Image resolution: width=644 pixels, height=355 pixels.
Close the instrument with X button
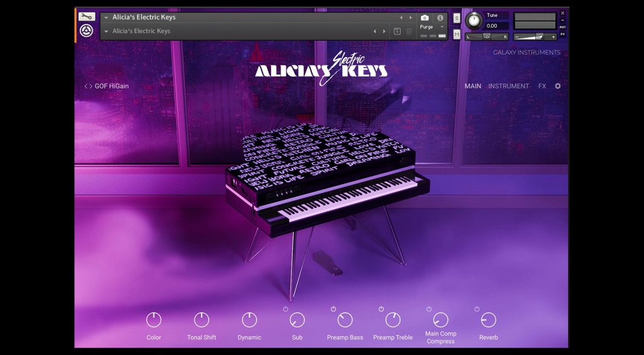click(563, 14)
